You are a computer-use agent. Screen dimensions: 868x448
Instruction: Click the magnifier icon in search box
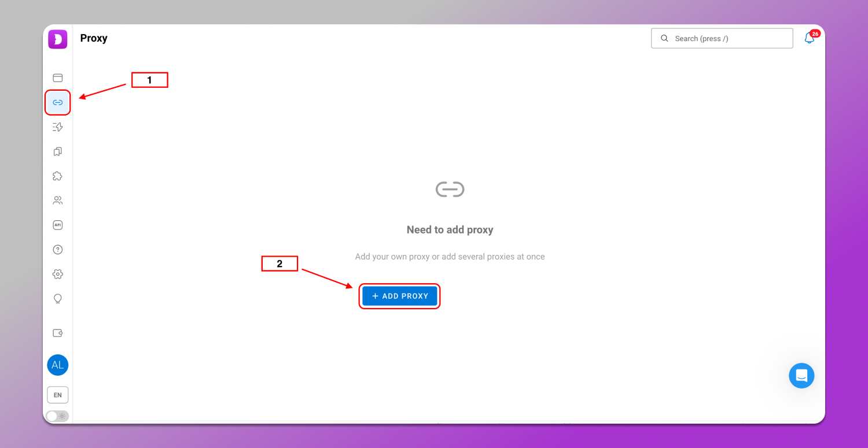click(664, 39)
